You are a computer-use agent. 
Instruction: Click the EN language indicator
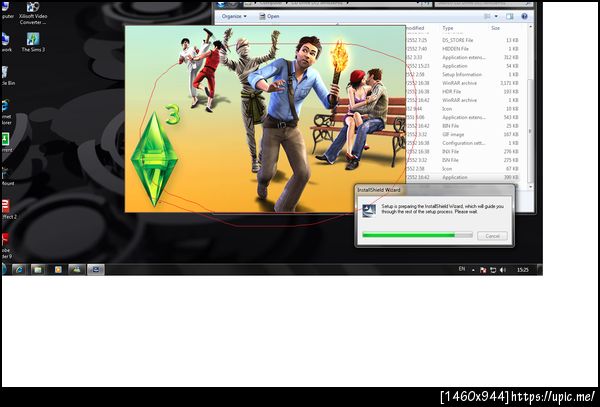[x=462, y=269]
